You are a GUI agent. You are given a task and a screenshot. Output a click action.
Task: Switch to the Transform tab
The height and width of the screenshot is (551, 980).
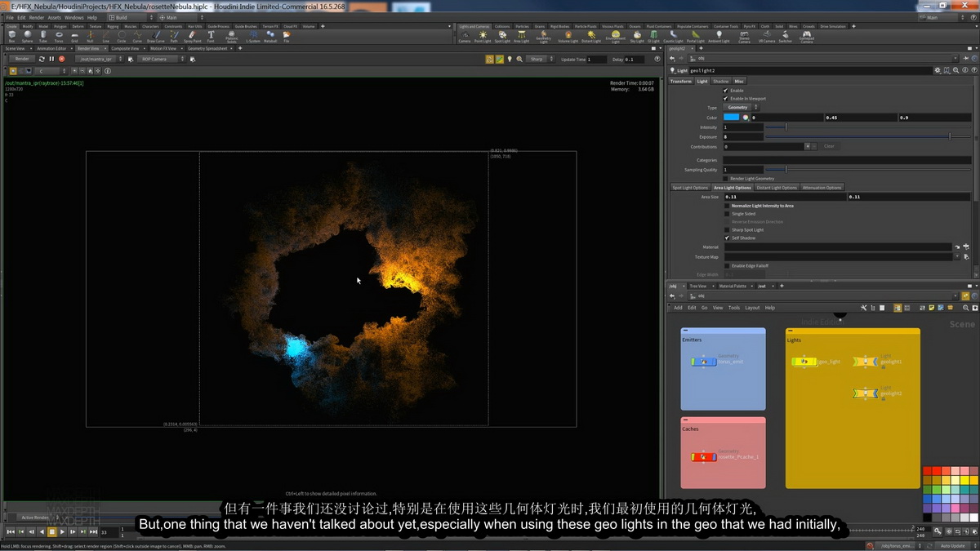tap(681, 82)
